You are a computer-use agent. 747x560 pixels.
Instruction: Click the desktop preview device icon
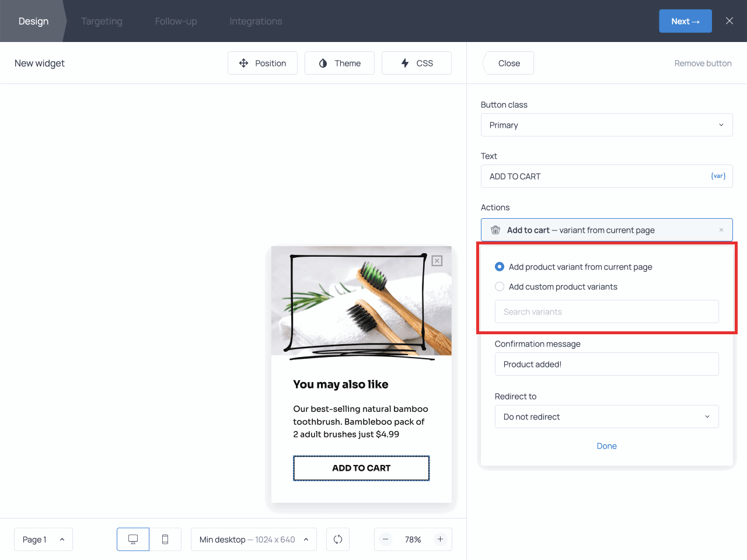click(133, 540)
